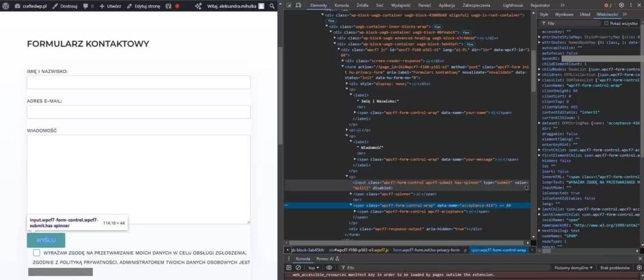Open the WordPress logo menu
The image size is (644, 280).
(6, 6)
